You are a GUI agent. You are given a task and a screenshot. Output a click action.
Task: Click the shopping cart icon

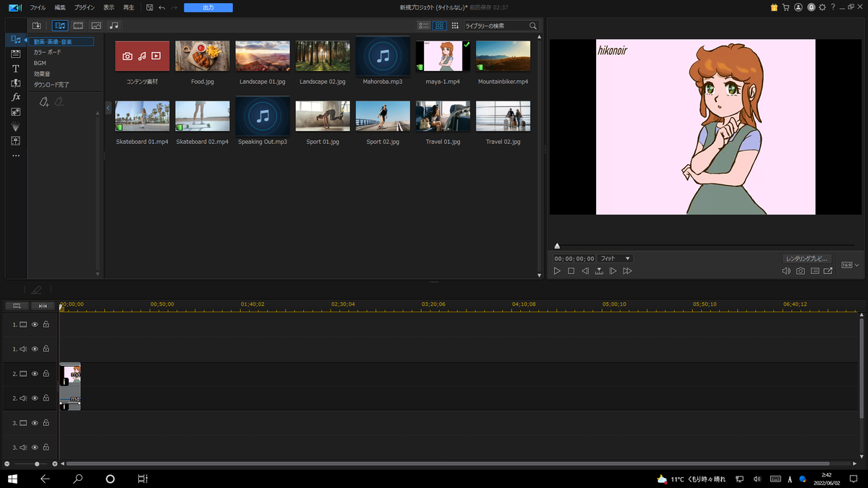click(x=786, y=7)
